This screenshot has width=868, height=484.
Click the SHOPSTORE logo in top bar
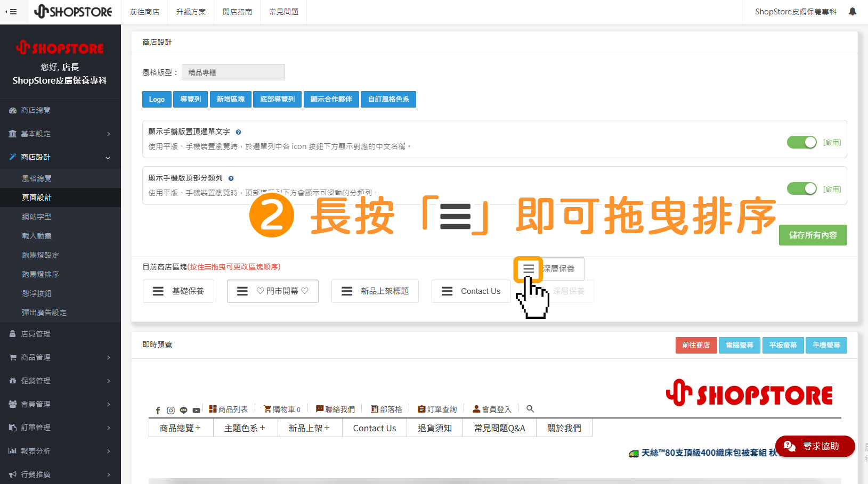coord(73,12)
